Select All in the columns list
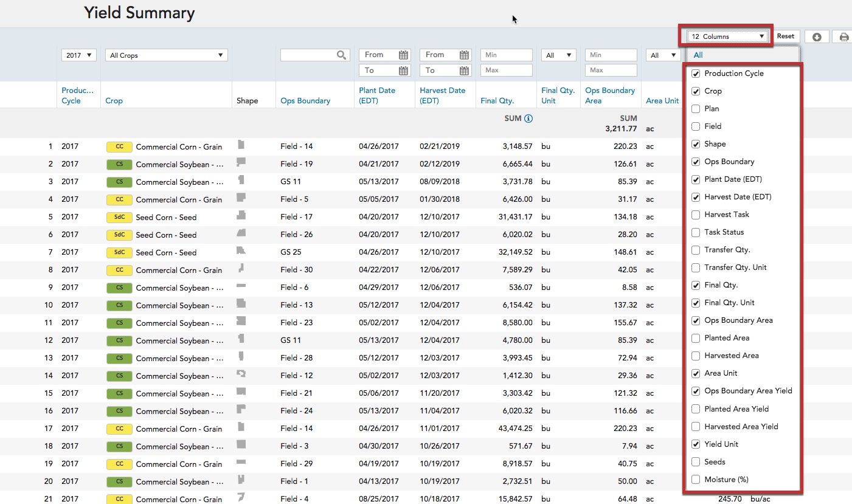This screenshot has width=852, height=504. (x=698, y=55)
